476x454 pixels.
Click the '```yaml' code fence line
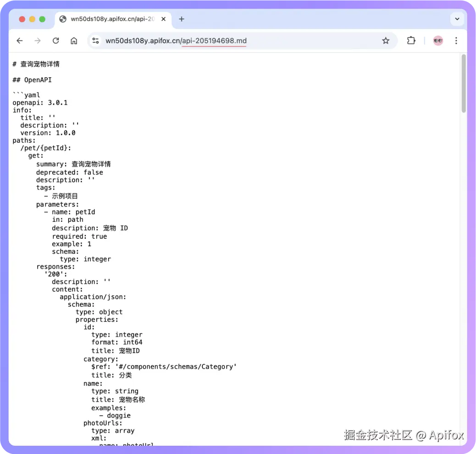(x=27, y=95)
